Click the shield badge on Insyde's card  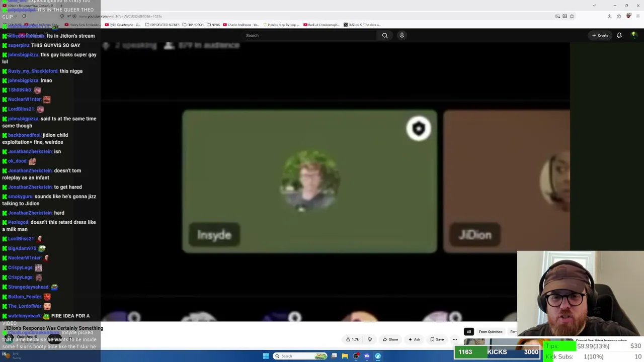click(419, 129)
